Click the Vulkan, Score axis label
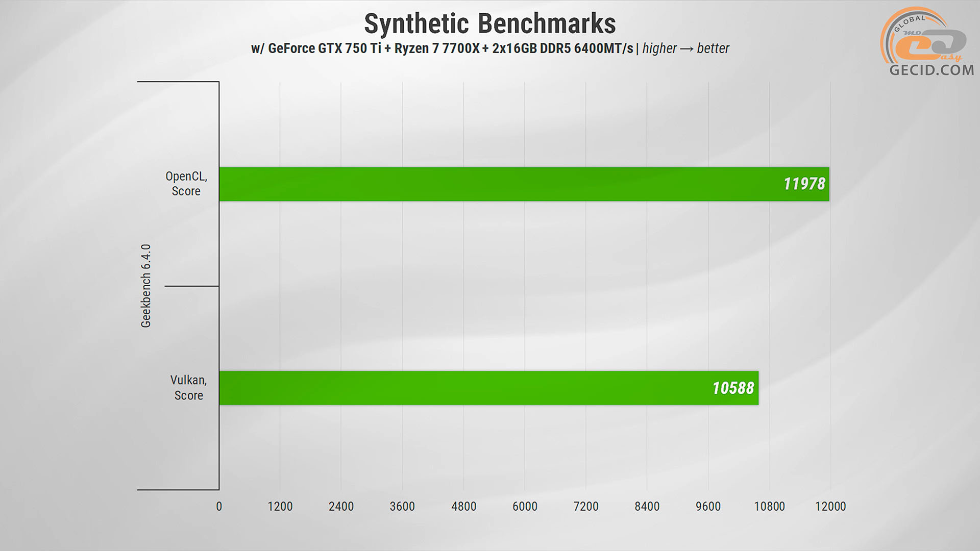 coord(188,388)
